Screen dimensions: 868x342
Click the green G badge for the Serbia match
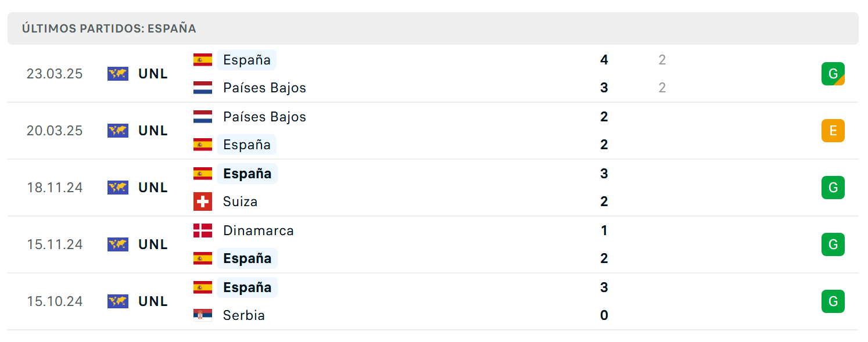tap(833, 301)
